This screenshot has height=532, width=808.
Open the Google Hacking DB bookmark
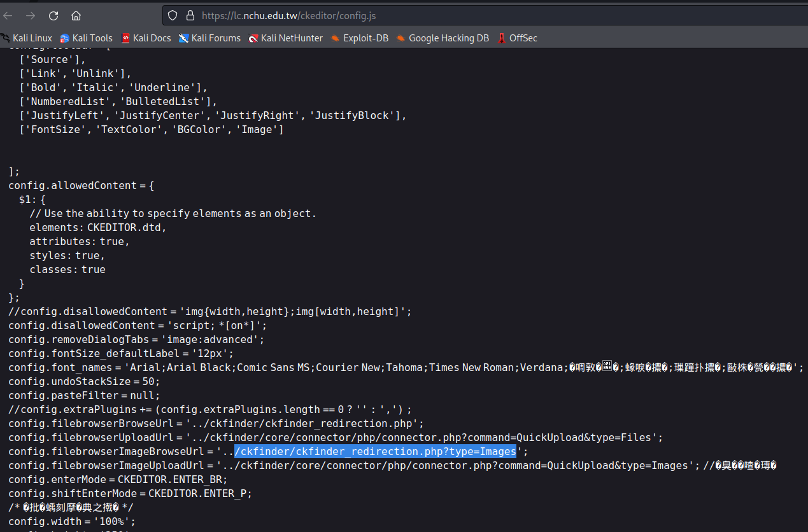[443, 38]
